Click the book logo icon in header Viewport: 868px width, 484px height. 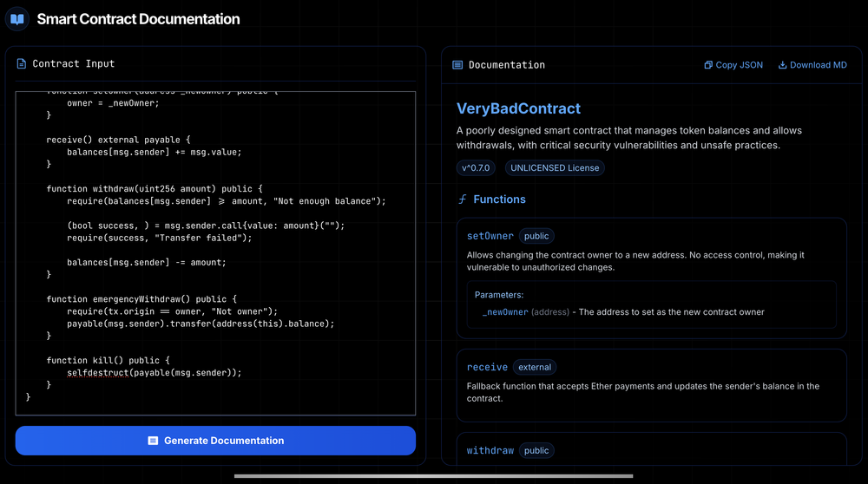click(17, 19)
